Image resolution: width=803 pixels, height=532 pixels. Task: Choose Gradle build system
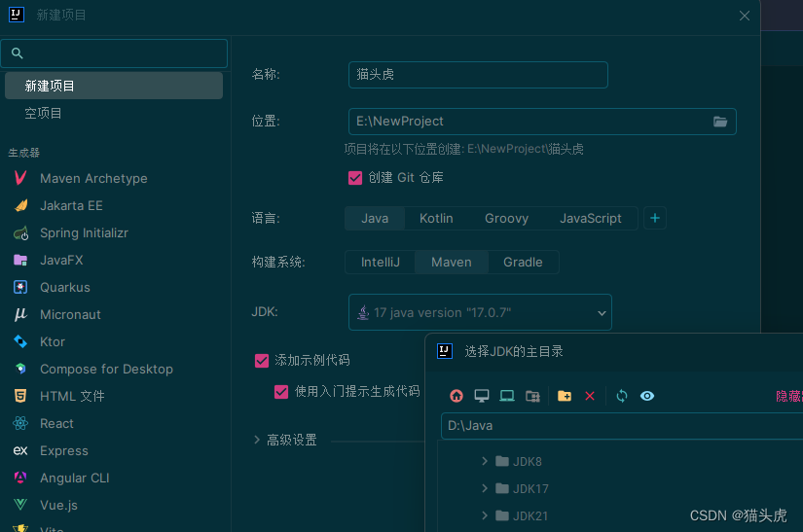523,263
